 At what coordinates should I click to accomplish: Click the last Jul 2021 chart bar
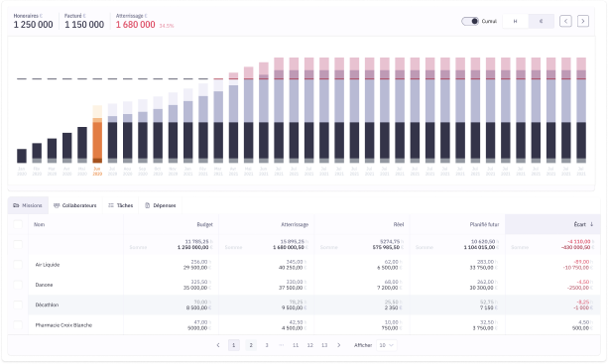pos(581,110)
